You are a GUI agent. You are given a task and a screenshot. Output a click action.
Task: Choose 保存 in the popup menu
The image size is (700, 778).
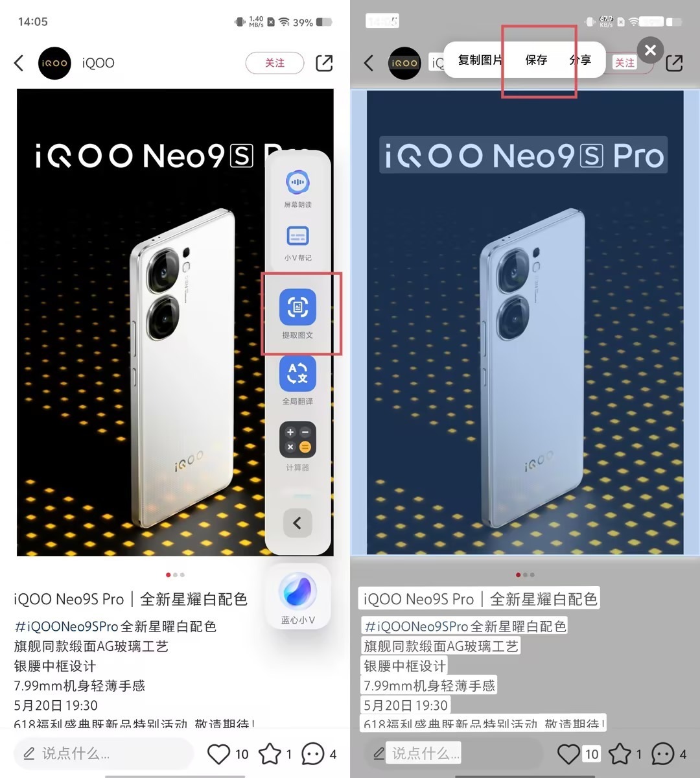click(537, 60)
